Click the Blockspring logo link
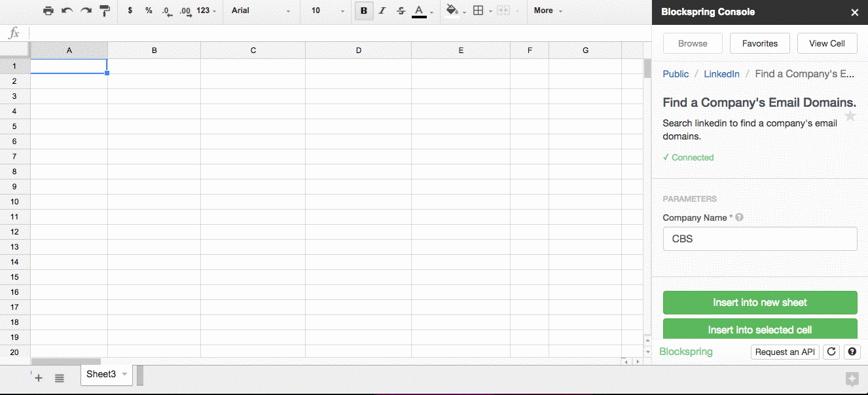 pyautogui.click(x=686, y=352)
